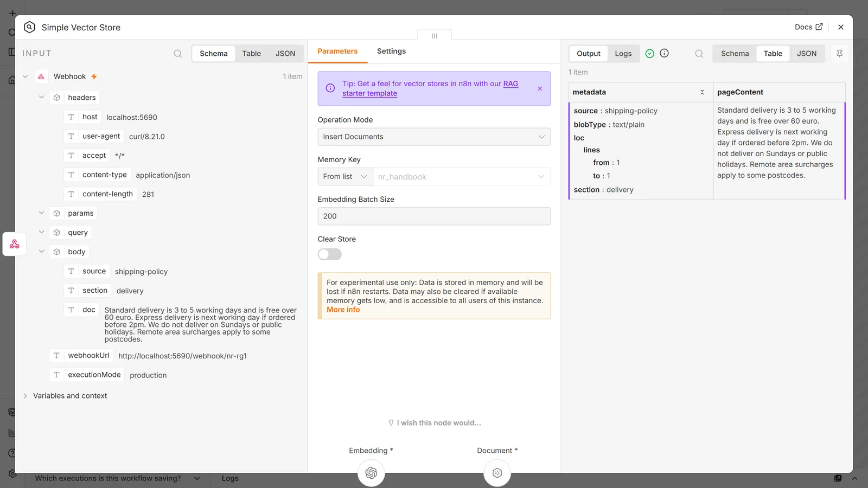Switch output view to Schema

[x=735, y=54]
